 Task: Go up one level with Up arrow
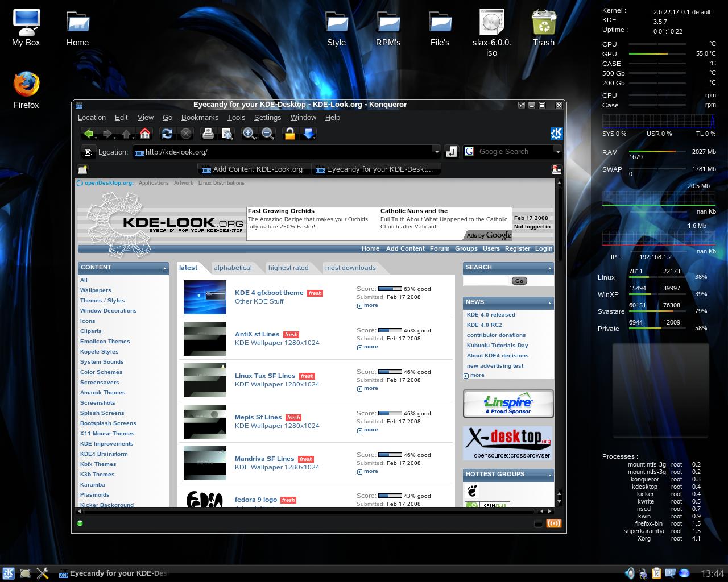coord(126,134)
